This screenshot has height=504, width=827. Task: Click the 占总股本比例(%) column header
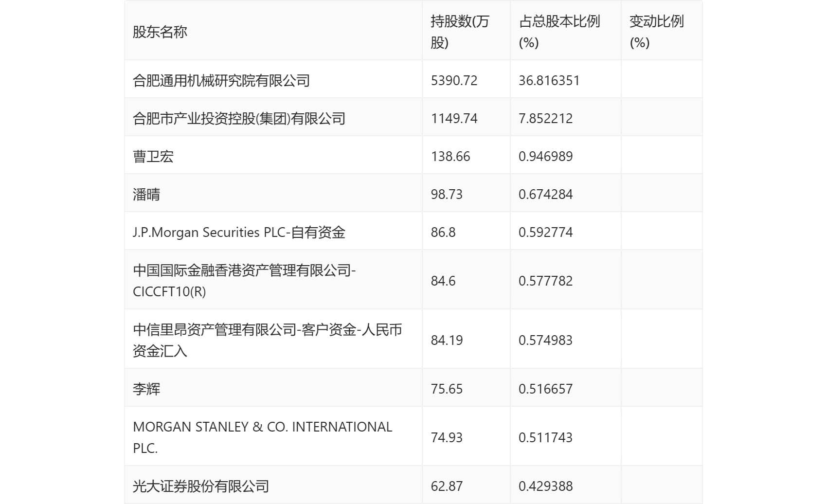point(559,32)
